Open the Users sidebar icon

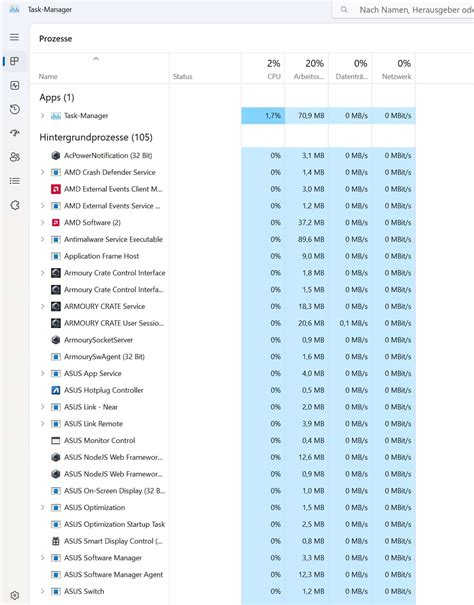pos(15,157)
